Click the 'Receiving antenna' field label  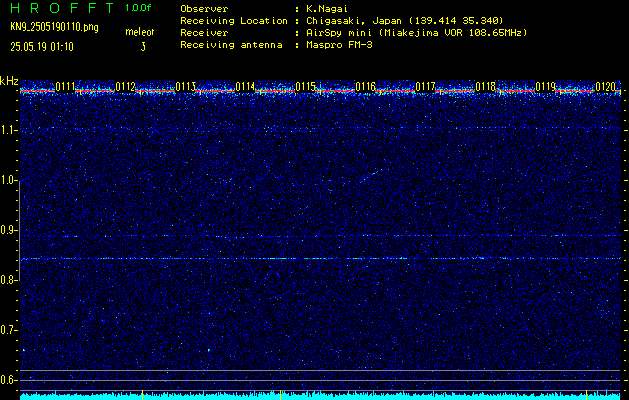(x=231, y=45)
